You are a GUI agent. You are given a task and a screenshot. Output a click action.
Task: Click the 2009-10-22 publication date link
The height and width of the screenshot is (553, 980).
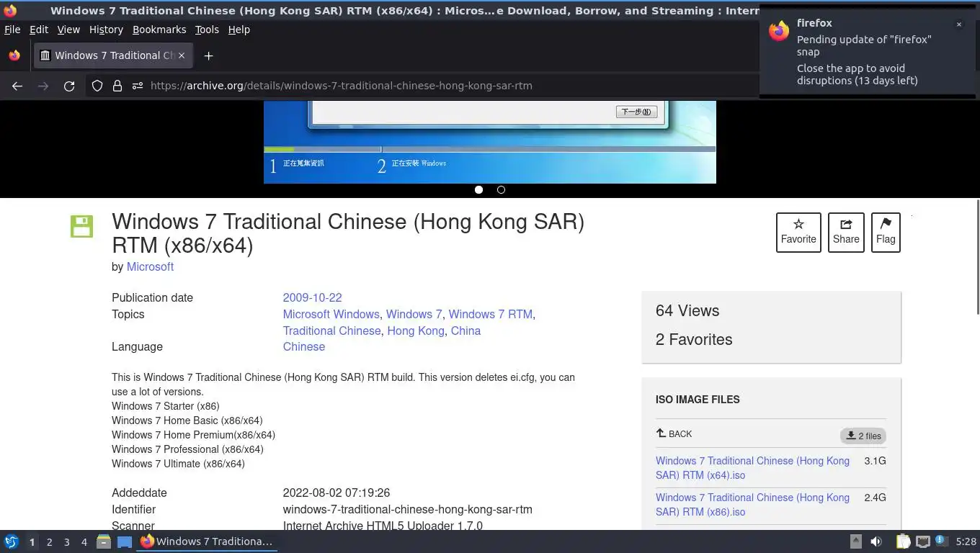[312, 297]
